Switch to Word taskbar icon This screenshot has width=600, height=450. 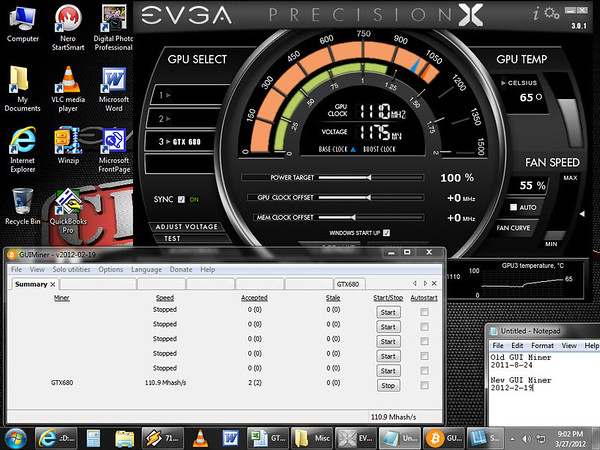pyautogui.click(x=230, y=438)
